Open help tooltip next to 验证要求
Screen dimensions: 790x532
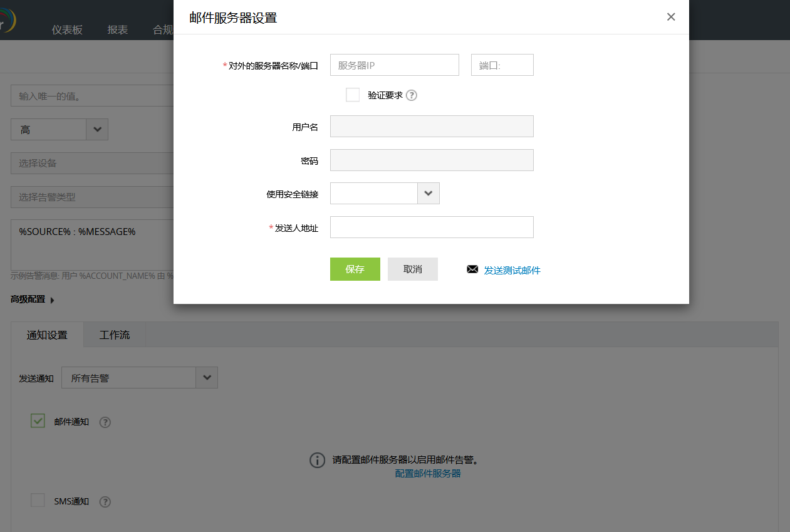tap(412, 95)
